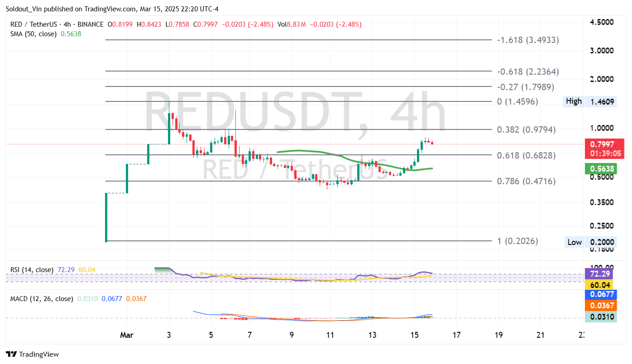Click 2.0000 on the price axis

pos(602,79)
